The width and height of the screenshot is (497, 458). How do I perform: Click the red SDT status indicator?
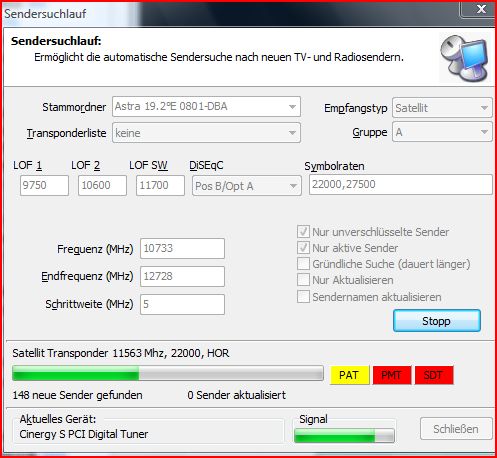tap(434, 375)
